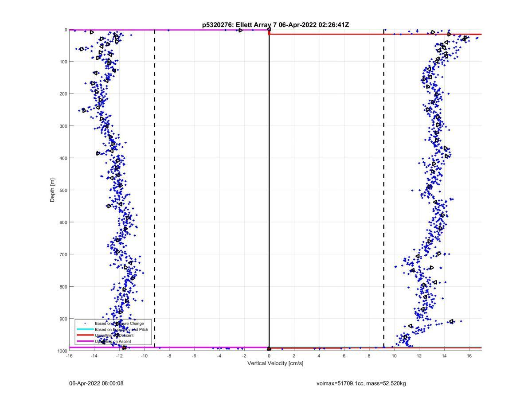532x394 pixels.
Task: Click legend entry 'Upwelling on Descent'
Action: coord(114,335)
